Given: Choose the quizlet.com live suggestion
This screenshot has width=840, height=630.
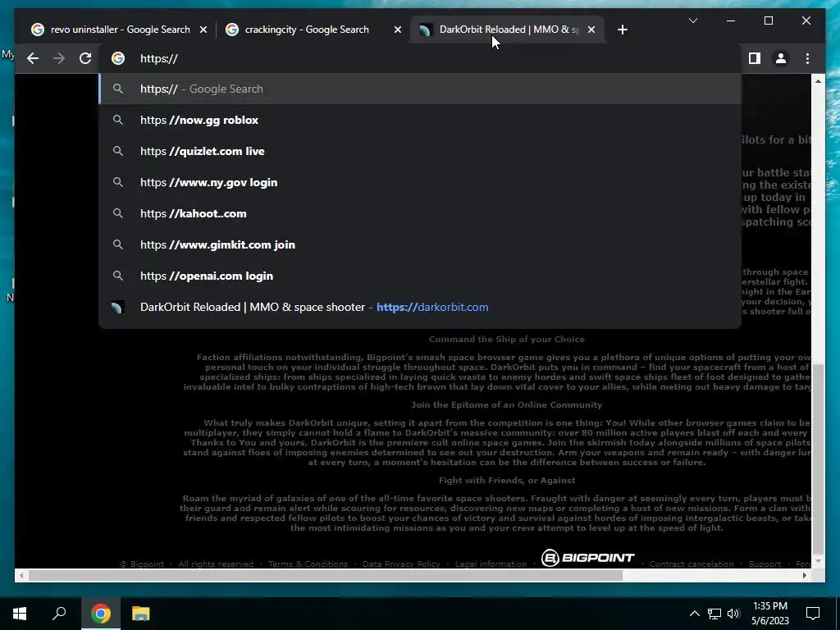Looking at the screenshot, I should click(x=421, y=151).
